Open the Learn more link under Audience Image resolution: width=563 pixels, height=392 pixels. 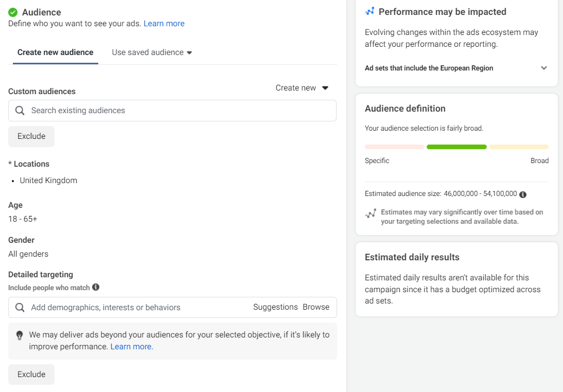pos(164,24)
